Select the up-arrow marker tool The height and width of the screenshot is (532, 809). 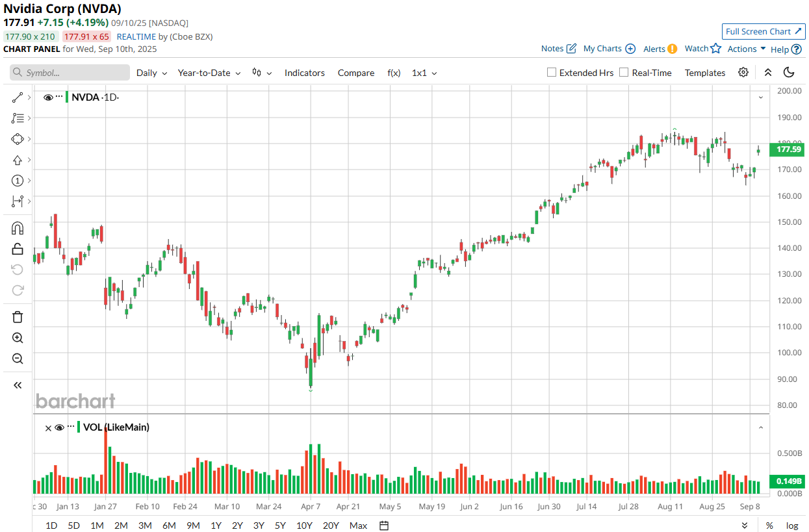[18, 160]
